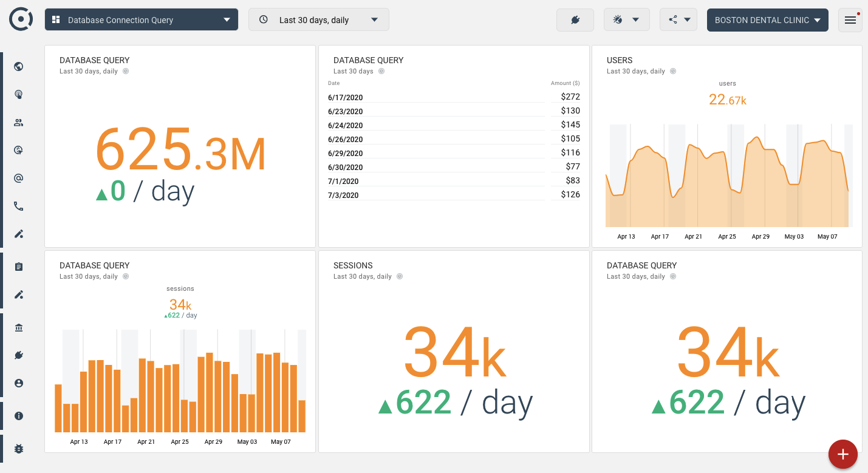Open the users group icon in the sidebar
This screenshot has width=868, height=473.
tap(18, 123)
